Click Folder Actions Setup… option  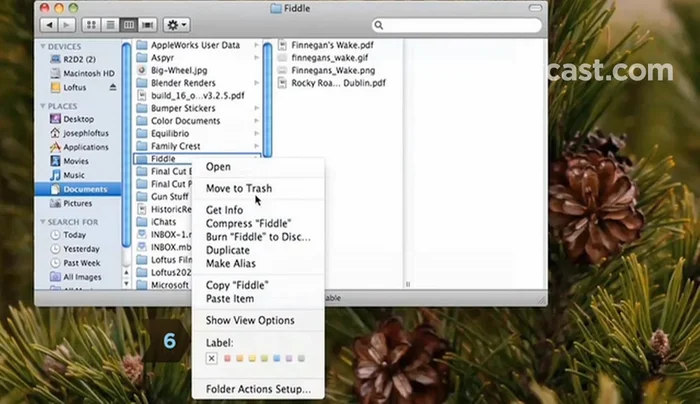[258, 389]
